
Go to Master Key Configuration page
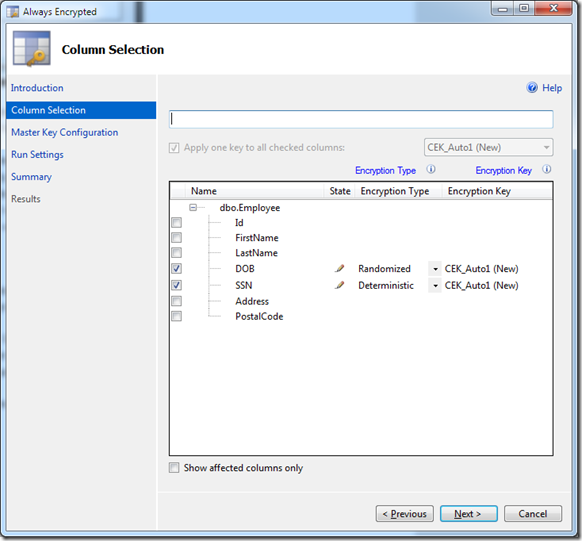65,132
